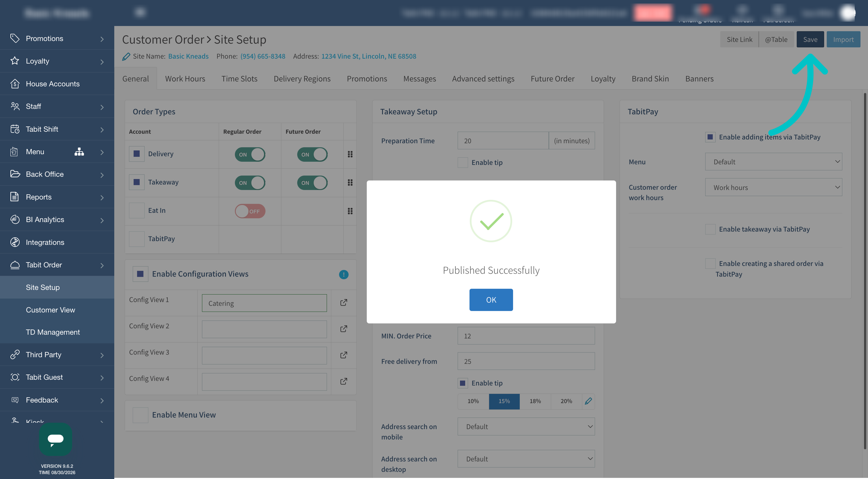Check the TabitPay account checkbox
868x479 pixels.
(x=136, y=239)
